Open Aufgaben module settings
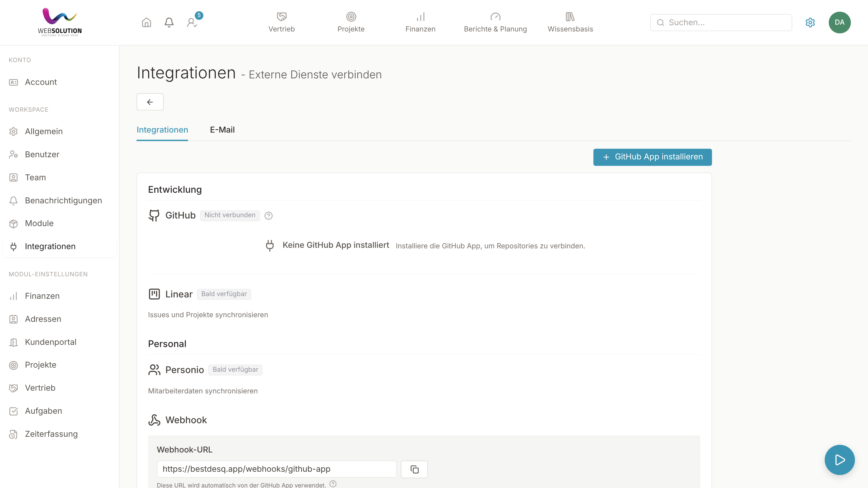868x488 pixels. click(x=59, y=411)
